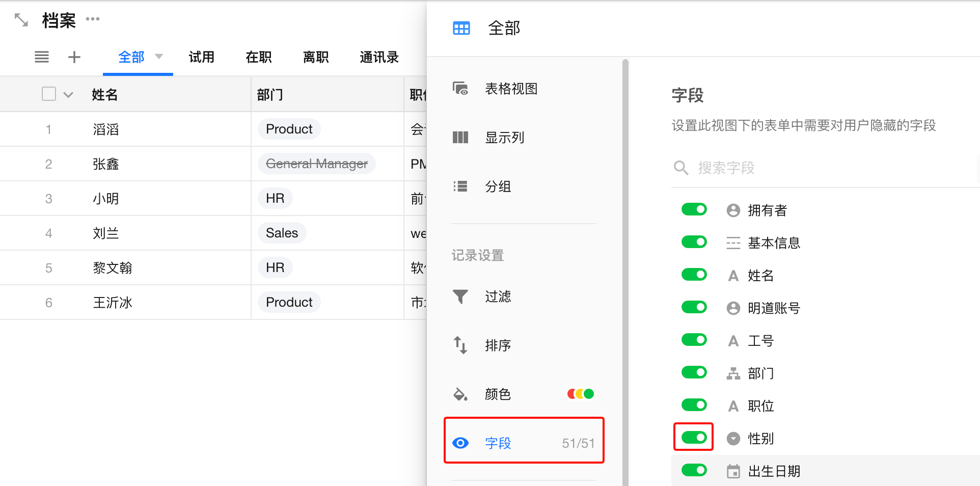This screenshot has height=486, width=980.
Task: Disable the 拥有者 field visibility toggle
Action: coord(694,209)
